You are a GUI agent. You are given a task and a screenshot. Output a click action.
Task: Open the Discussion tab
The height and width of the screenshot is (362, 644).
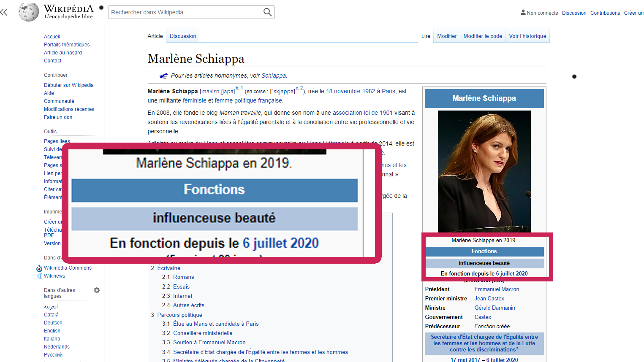(183, 36)
